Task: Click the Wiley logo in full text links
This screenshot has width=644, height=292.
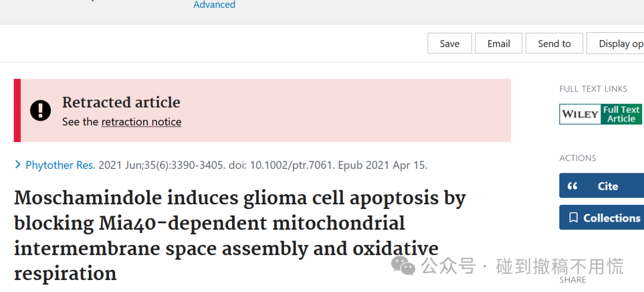Action: [x=580, y=114]
